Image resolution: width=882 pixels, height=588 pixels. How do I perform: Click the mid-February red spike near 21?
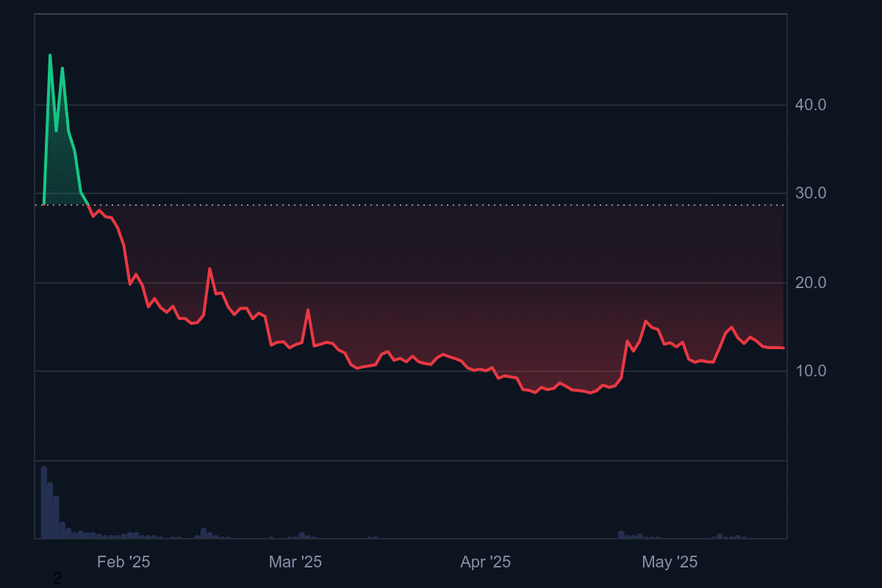pos(209,269)
